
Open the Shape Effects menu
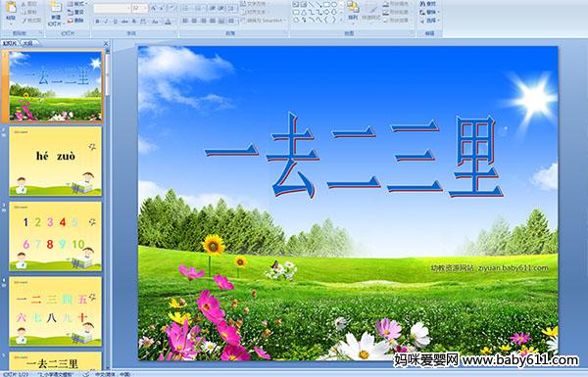point(397,21)
